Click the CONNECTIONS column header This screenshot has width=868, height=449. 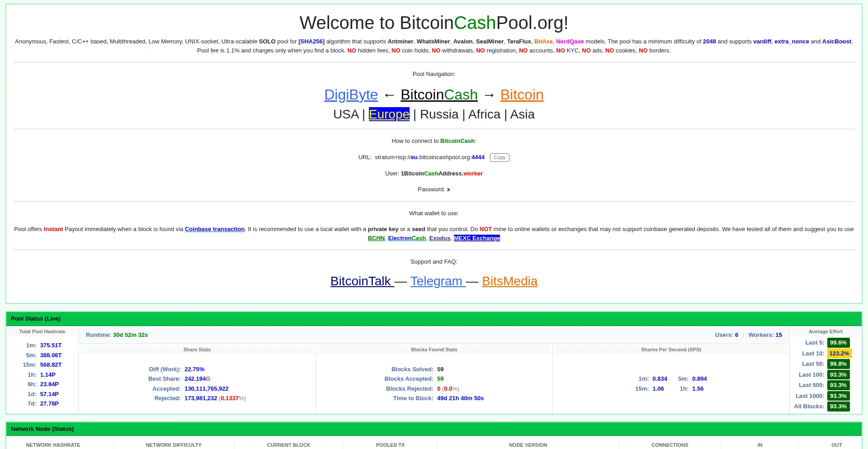click(x=670, y=445)
